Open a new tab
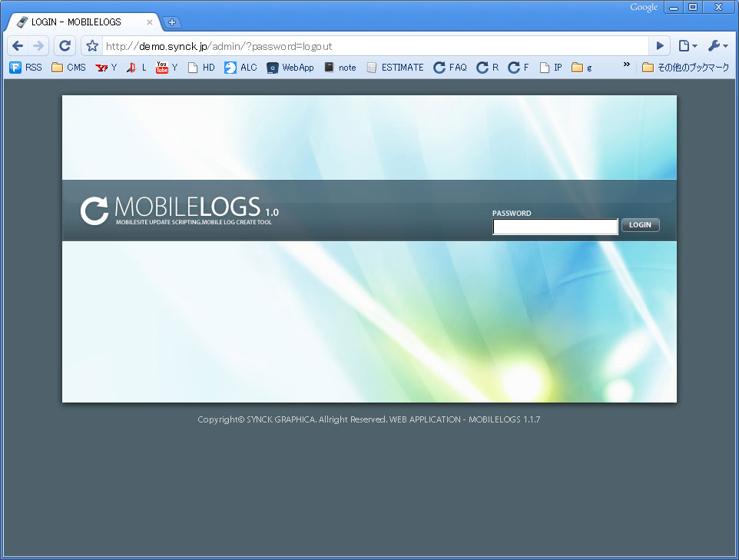The width and height of the screenshot is (739, 560). coord(172,22)
